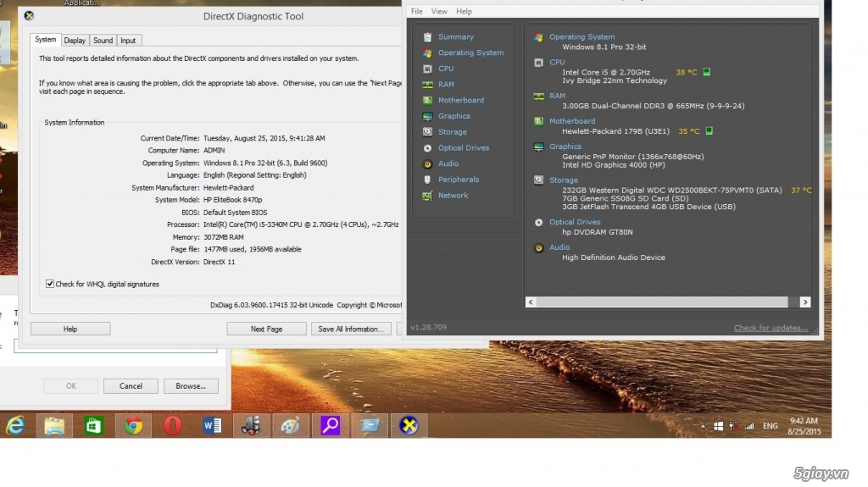Open Microsoft Word from the taskbar

[212, 425]
